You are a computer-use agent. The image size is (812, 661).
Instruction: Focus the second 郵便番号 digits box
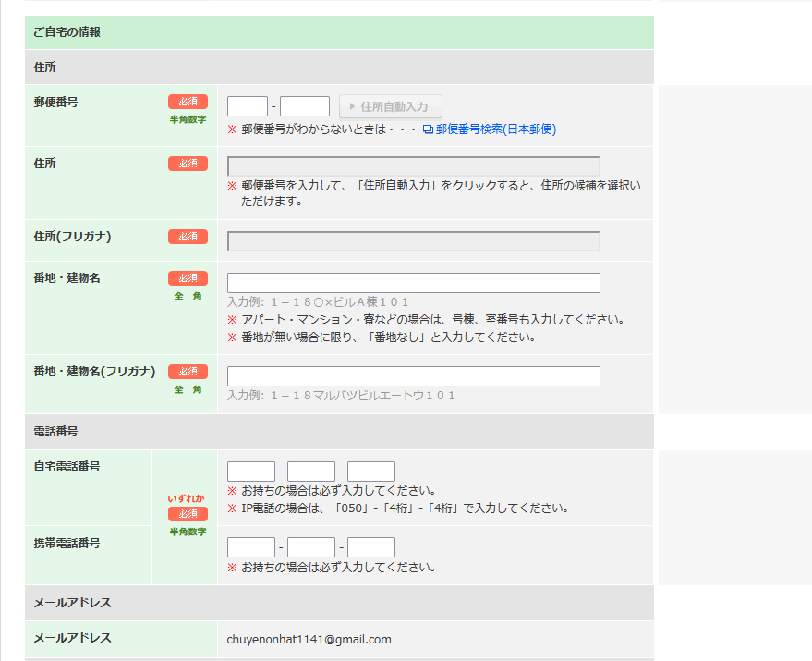pos(304,106)
